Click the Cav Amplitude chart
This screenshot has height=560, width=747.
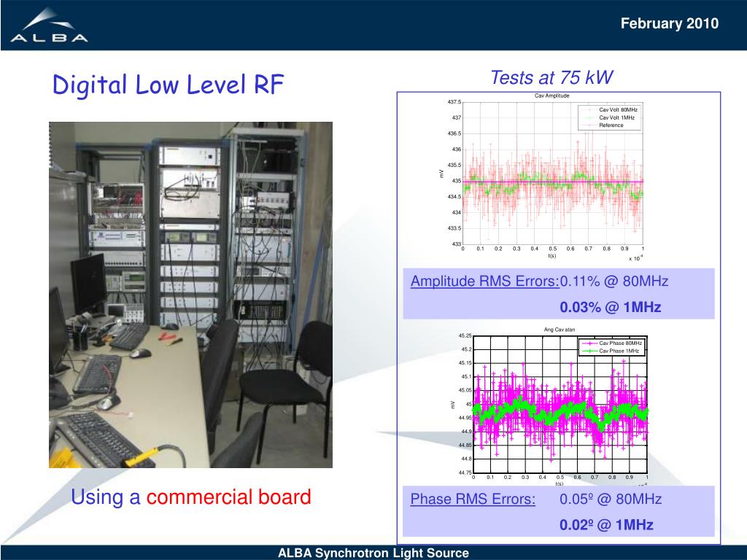pyautogui.click(x=543, y=177)
